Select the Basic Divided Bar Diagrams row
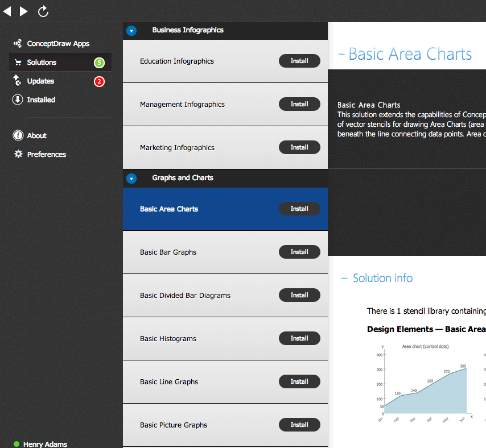The width and height of the screenshot is (486, 448). point(225,296)
